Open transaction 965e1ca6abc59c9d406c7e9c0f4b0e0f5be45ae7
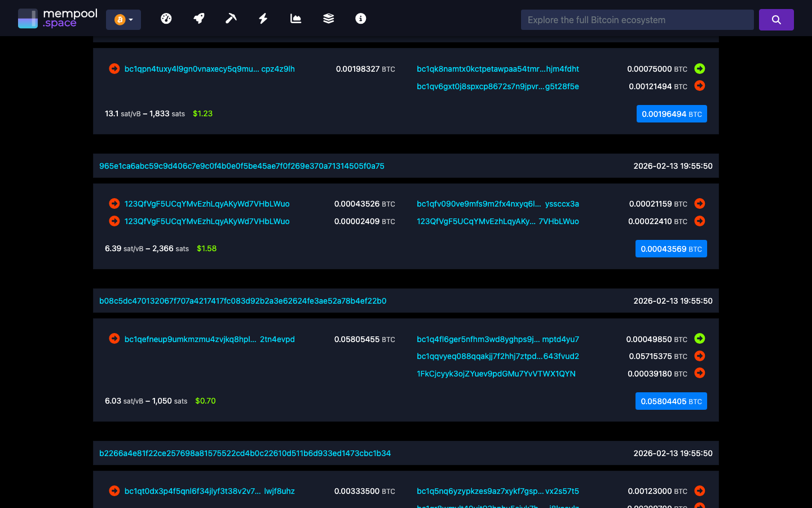Image resolution: width=812 pixels, height=508 pixels. (x=242, y=165)
